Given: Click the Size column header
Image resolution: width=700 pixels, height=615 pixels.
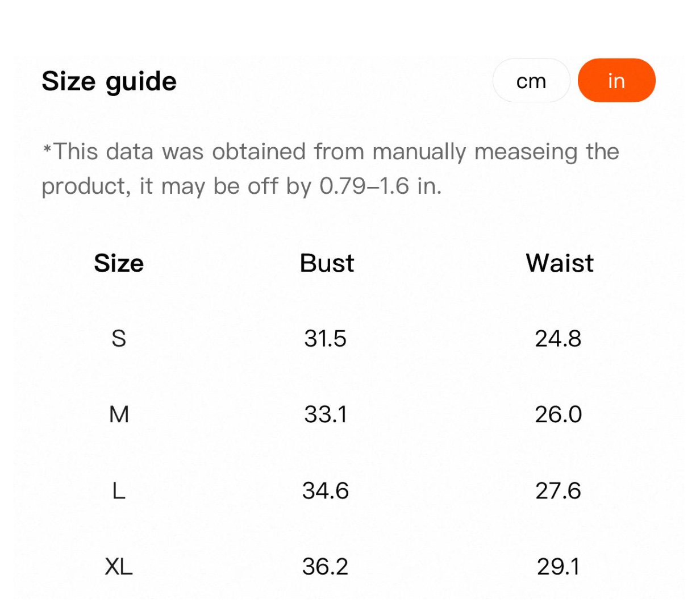Looking at the screenshot, I should tap(119, 263).
